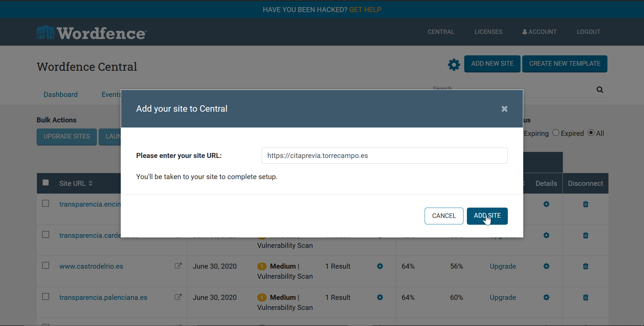The width and height of the screenshot is (644, 326).
Task: Click trash icon for first site row
Action: pyautogui.click(x=585, y=204)
